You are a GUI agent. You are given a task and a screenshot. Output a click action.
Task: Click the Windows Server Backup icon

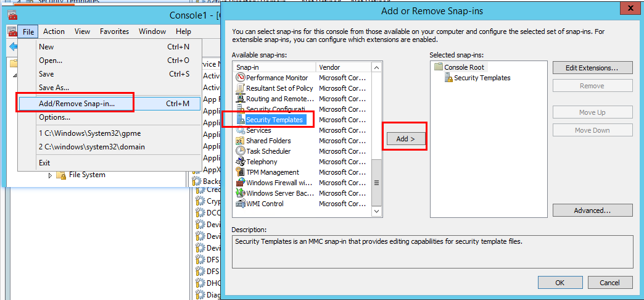[x=241, y=193]
